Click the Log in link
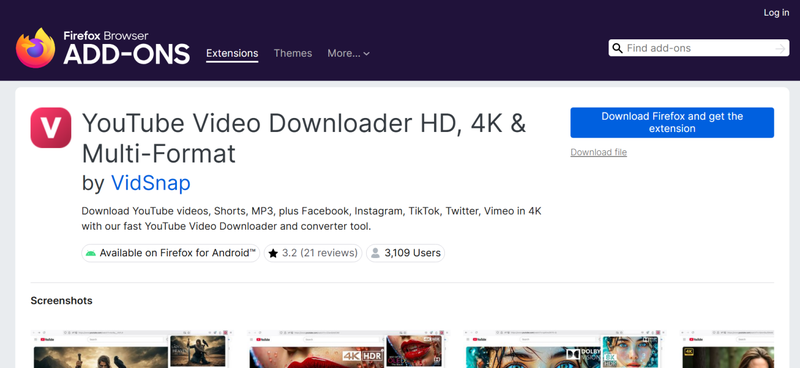The height and width of the screenshot is (368, 800). [x=776, y=13]
